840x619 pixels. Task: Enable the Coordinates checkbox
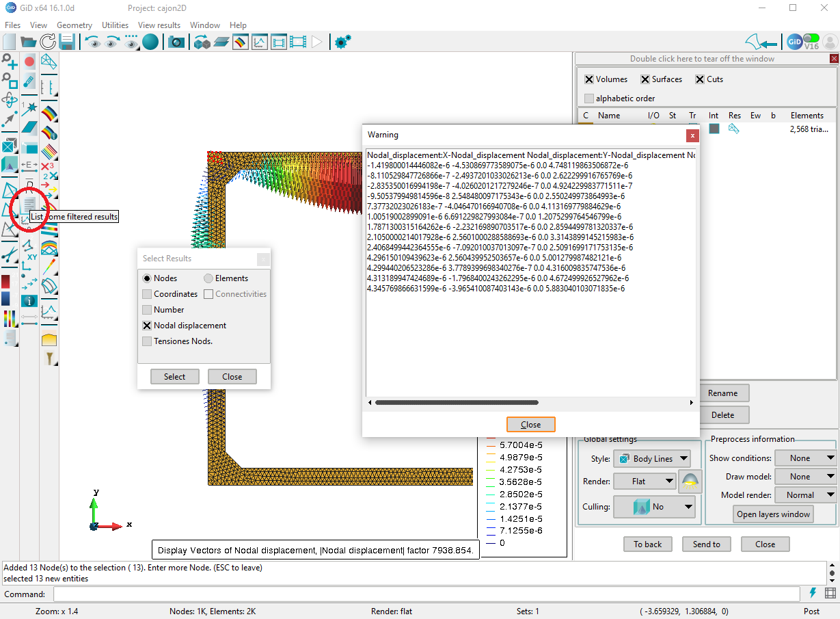[147, 294]
